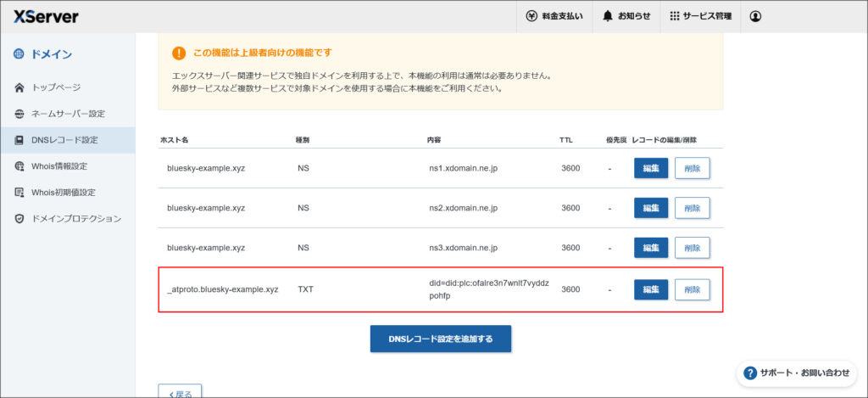Delete the _atproto TXT record
Image resolution: width=868 pixels, height=398 pixels.
692,289
